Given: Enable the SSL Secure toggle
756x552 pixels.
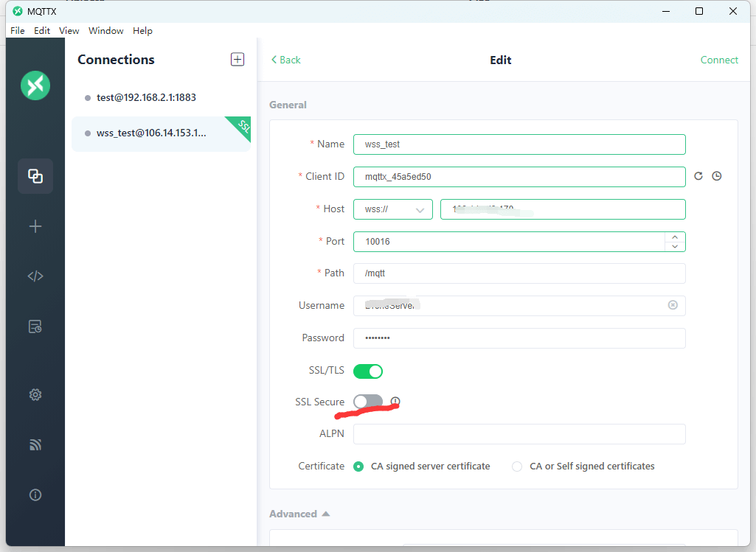Looking at the screenshot, I should [x=368, y=402].
